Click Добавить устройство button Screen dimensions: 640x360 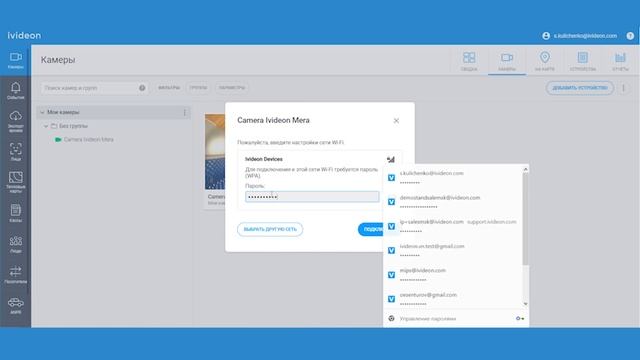[x=580, y=88]
